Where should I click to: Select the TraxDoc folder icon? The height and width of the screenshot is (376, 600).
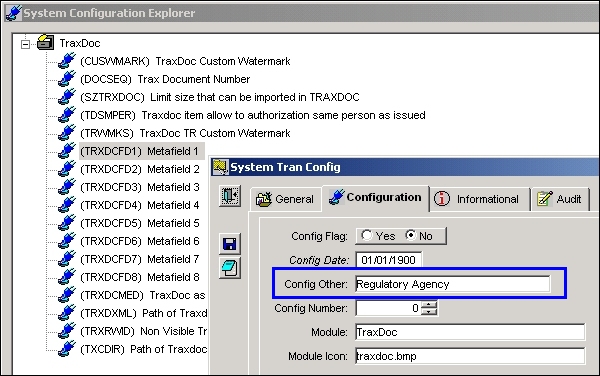(x=46, y=42)
